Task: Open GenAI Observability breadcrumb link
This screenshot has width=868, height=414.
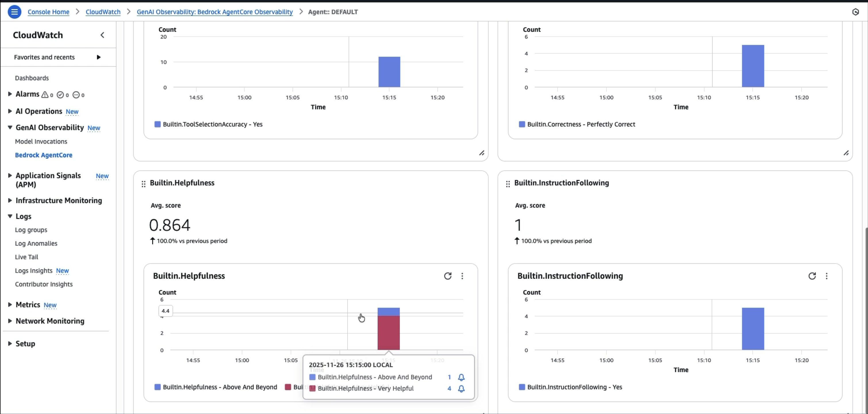Action: (x=214, y=12)
